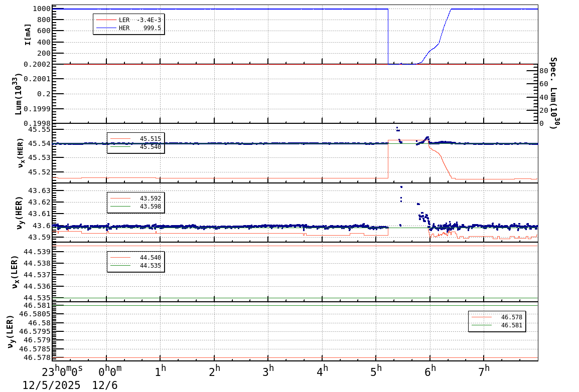579x392 pixels.
Task: Click the red 46.578 legend swatch
Action: click(x=482, y=317)
